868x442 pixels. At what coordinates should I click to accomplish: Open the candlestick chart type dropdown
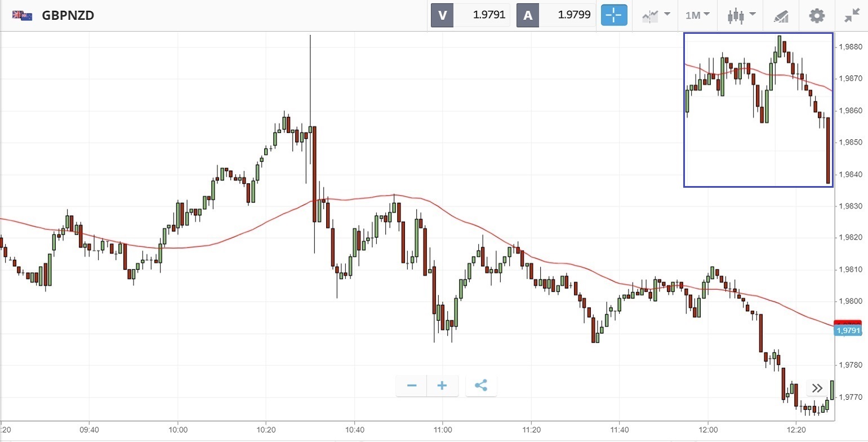[x=741, y=15]
